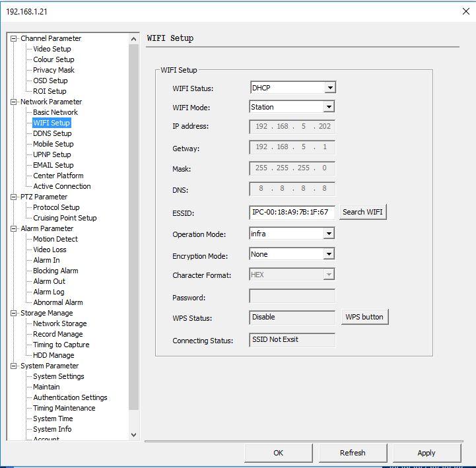The height and width of the screenshot is (468, 476).
Task: Open Cruising Point Setup
Action: 65,218
